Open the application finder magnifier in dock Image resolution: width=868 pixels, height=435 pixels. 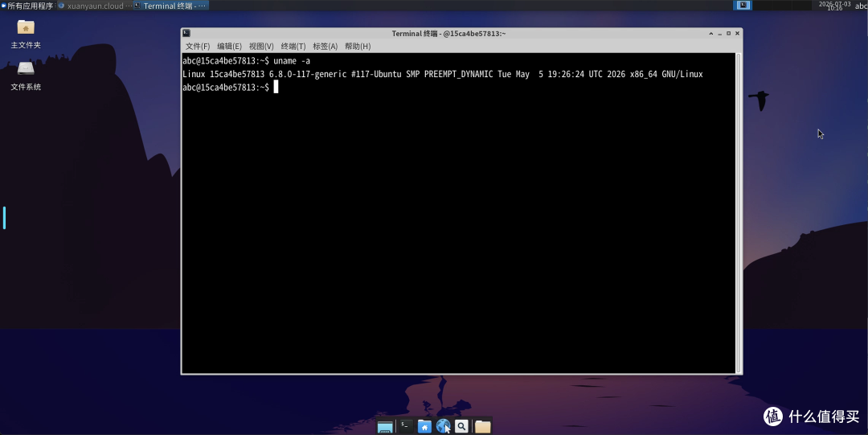coord(461,426)
